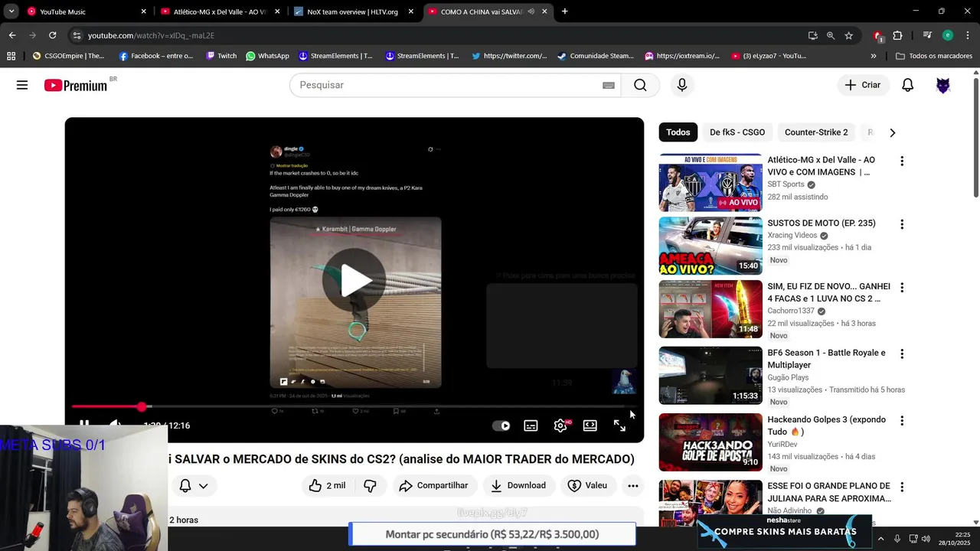Screen dimensions: 980x551
Task: Switch player to theater mode
Action: tap(590, 425)
